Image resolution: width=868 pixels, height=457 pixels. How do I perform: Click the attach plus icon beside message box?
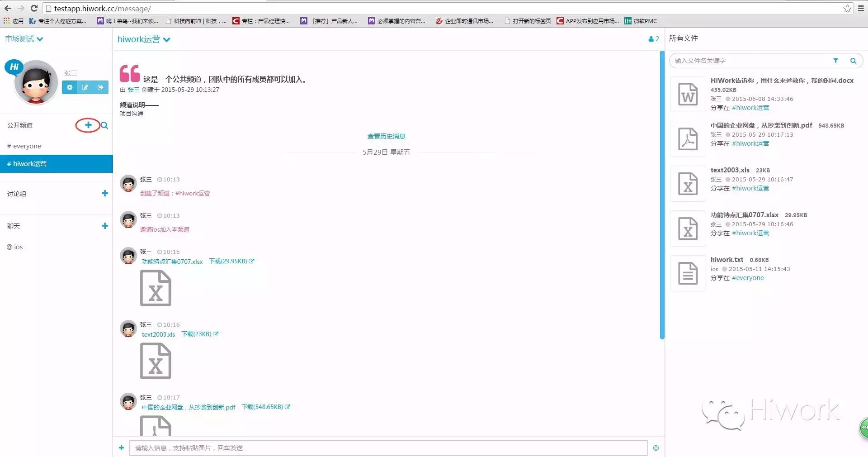(x=121, y=448)
